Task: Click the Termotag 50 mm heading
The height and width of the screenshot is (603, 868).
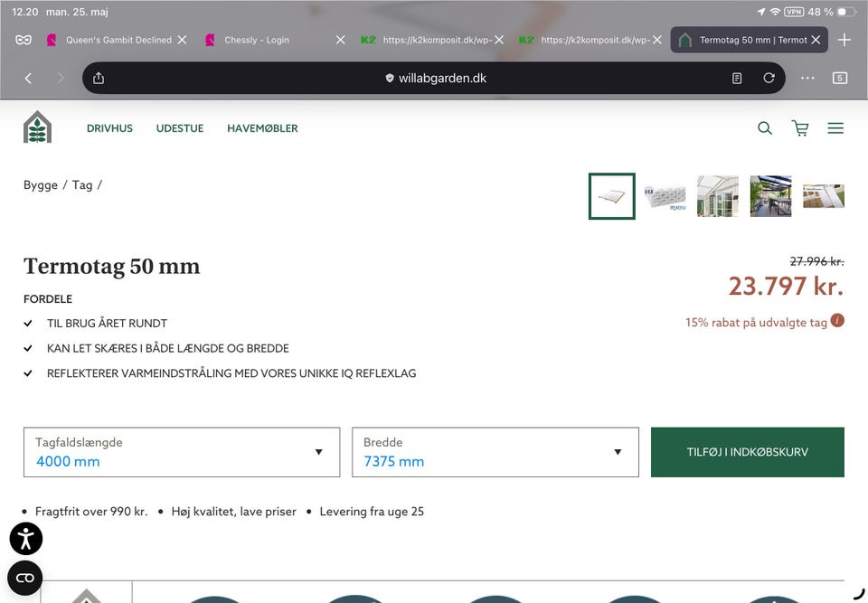Action: (x=112, y=267)
